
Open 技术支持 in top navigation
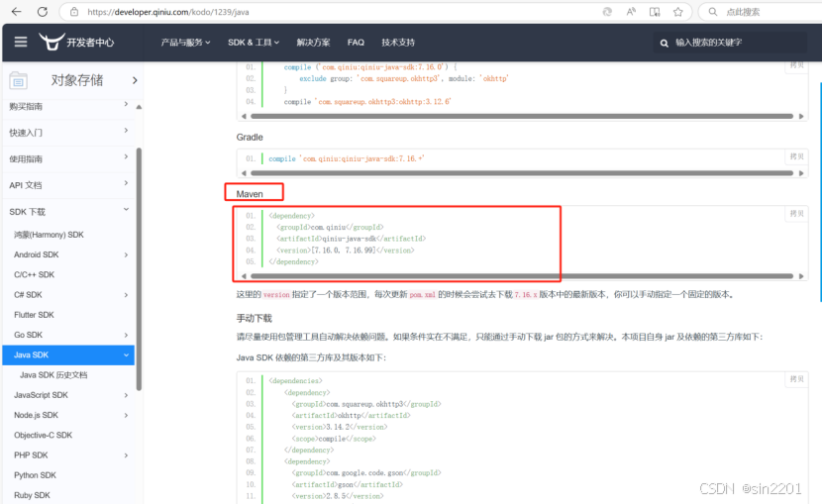point(398,43)
